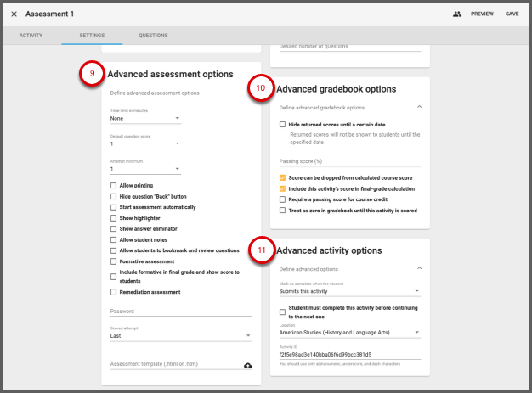
Task: Click the red step 10 marker
Action: [x=260, y=88]
